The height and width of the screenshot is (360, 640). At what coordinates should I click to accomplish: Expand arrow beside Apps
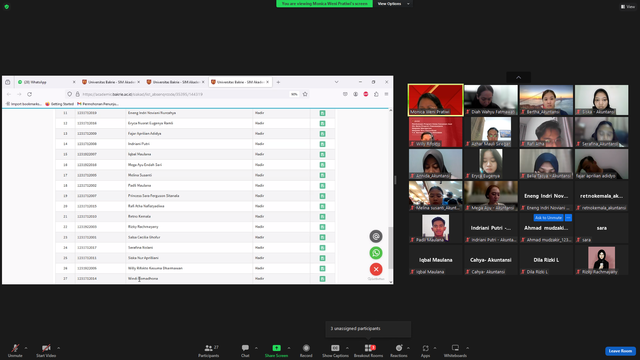[435, 348]
